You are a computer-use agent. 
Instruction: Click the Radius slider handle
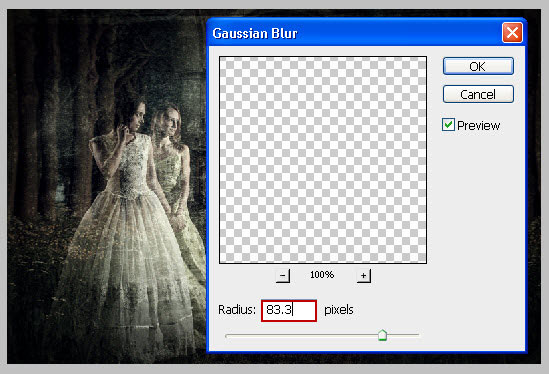[382, 335]
